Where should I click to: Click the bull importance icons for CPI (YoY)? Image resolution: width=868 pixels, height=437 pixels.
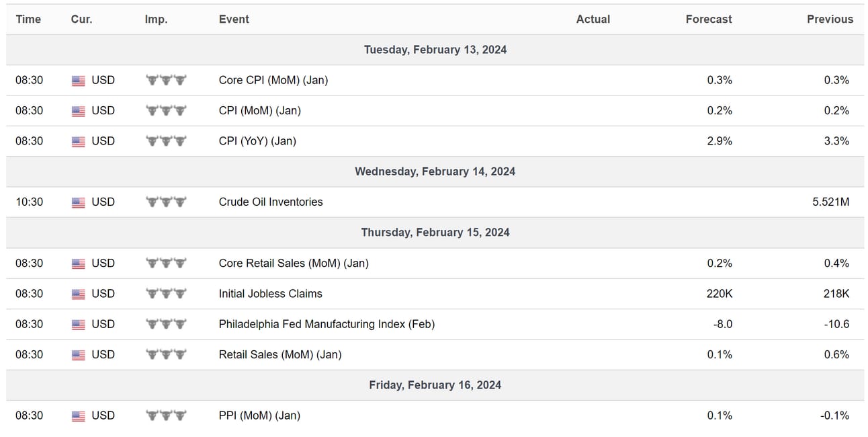pos(166,141)
